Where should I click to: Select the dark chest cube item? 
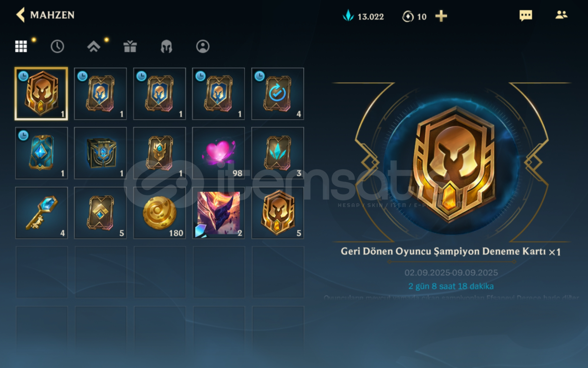[100, 153]
